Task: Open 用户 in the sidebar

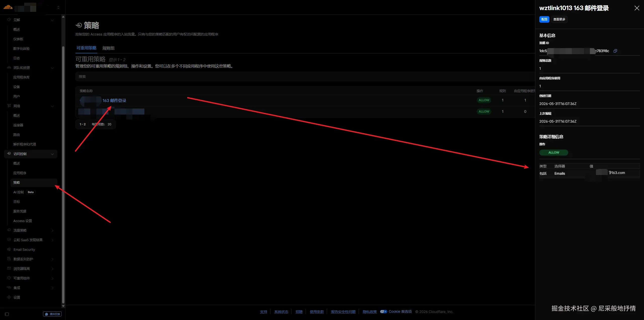Action: [17, 96]
